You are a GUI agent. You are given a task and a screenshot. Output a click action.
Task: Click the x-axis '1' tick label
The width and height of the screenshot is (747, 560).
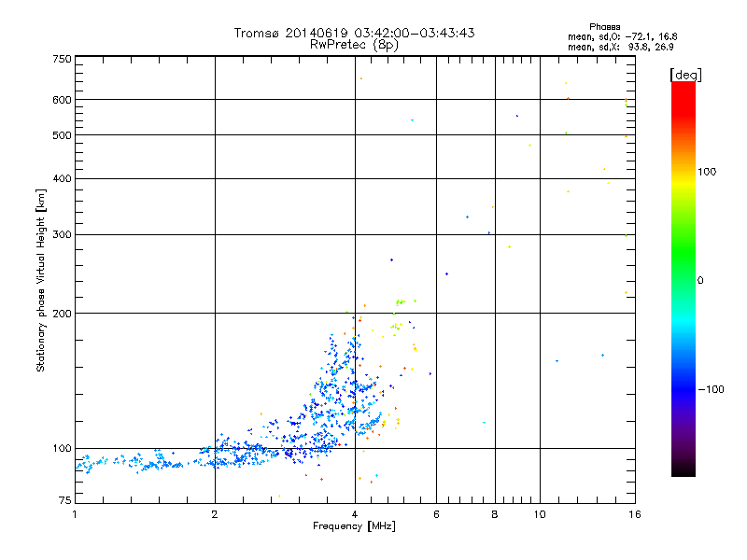(75, 514)
